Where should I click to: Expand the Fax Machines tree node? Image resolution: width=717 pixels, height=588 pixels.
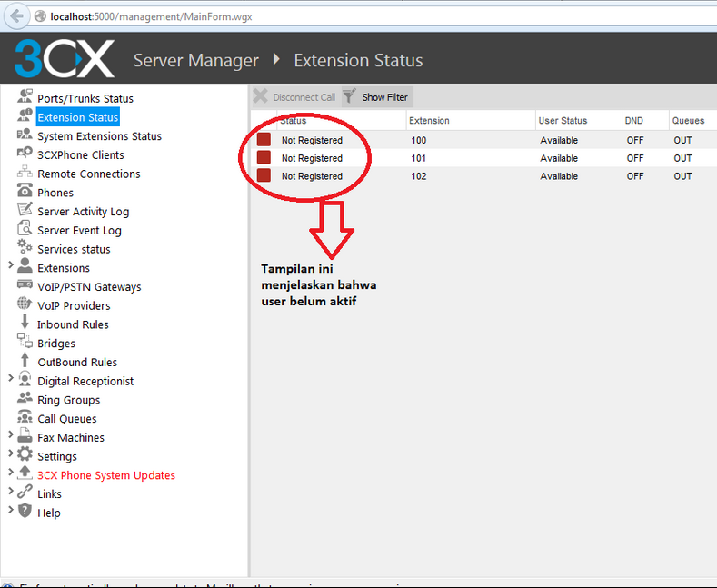(x=11, y=434)
